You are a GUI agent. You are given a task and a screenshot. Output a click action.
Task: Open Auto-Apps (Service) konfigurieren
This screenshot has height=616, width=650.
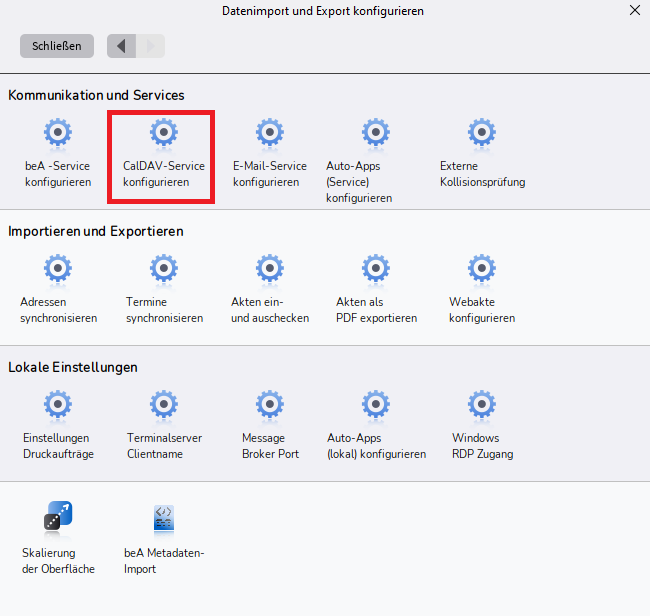click(359, 161)
